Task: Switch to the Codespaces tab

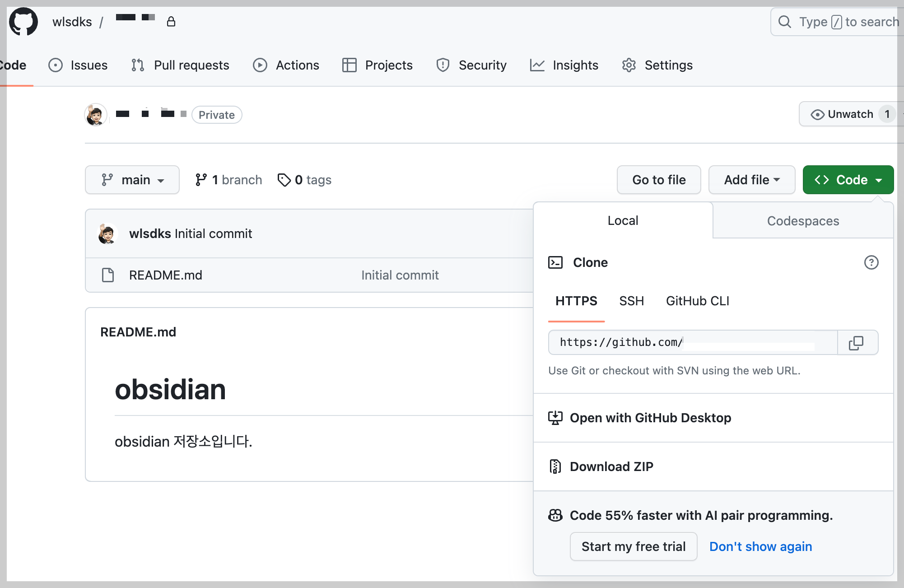Action: click(x=802, y=221)
